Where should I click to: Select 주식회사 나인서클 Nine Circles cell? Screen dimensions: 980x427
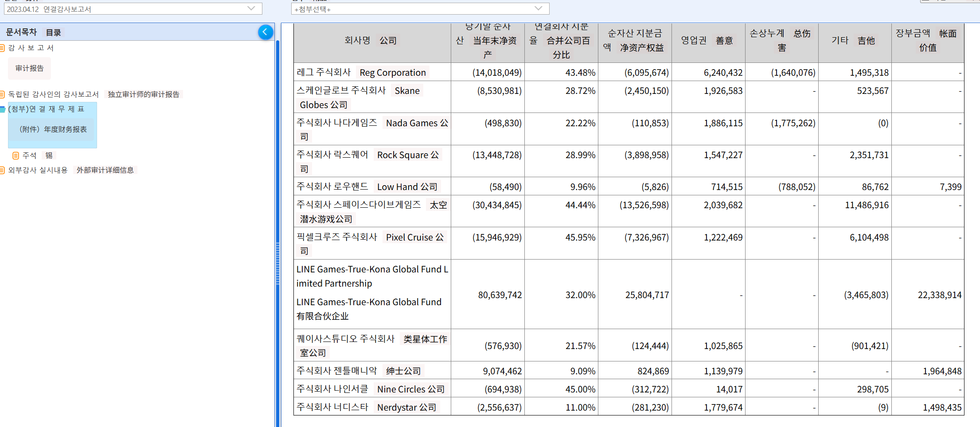(x=372, y=389)
